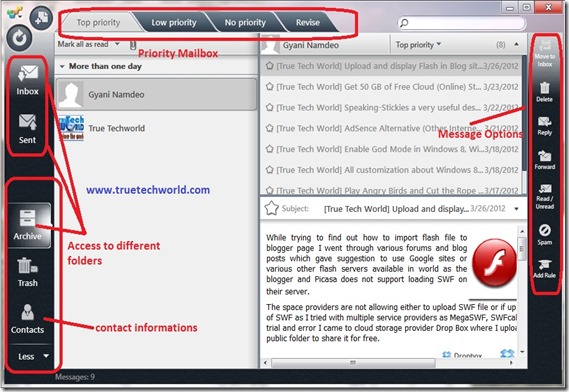Click the message body horizontal scrollbar
Viewport: 569px width, 392px height.
pos(353,363)
